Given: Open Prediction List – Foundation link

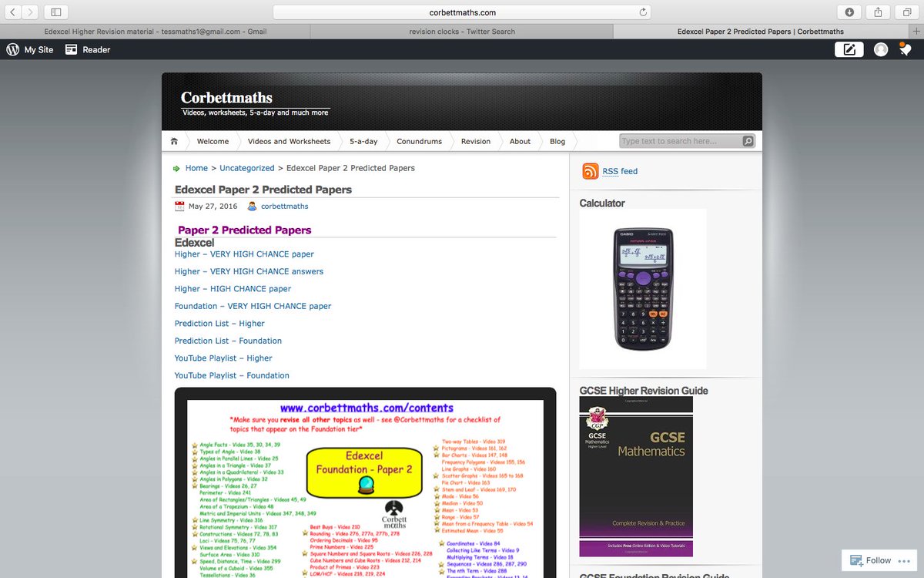Looking at the screenshot, I should [x=228, y=341].
